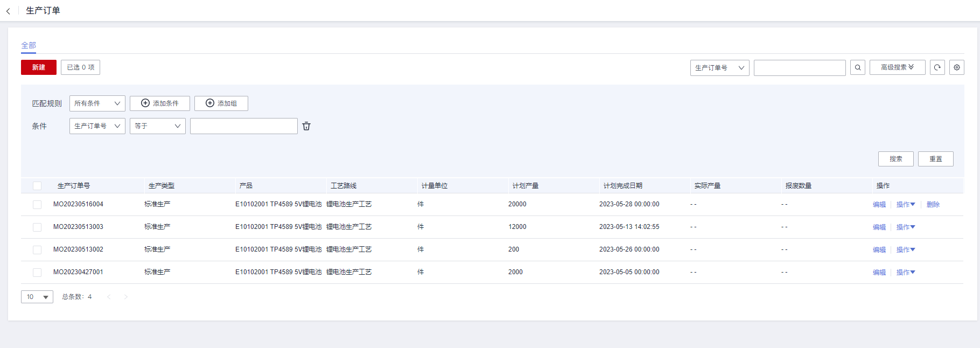Edit order MO20230513003
980x348 pixels.
coord(879,227)
